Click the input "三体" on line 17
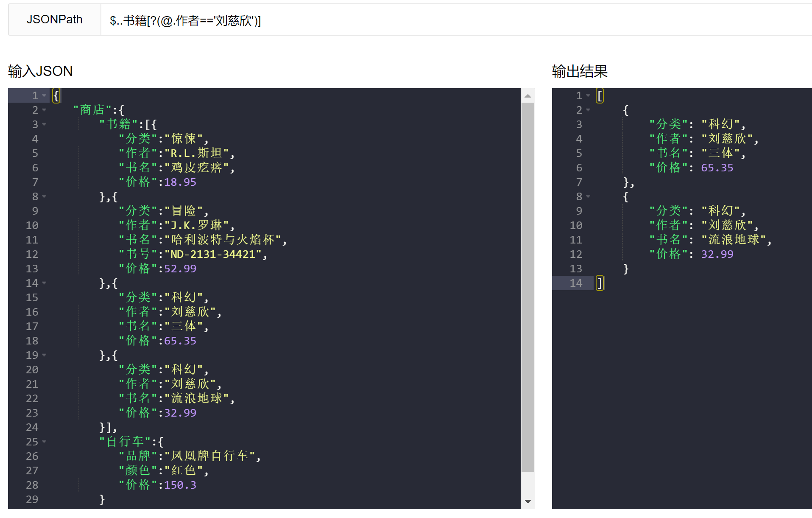Screen dimensions: 812x518 click(x=184, y=327)
